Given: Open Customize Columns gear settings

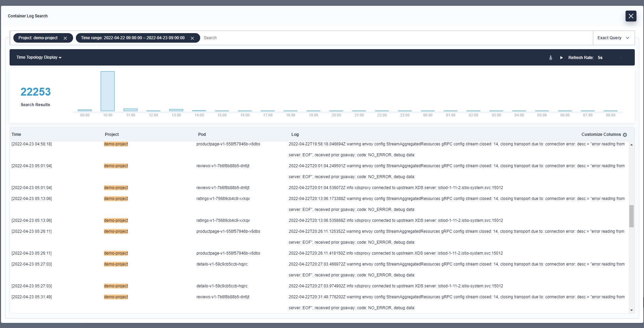Looking at the screenshot, I should coord(625,135).
